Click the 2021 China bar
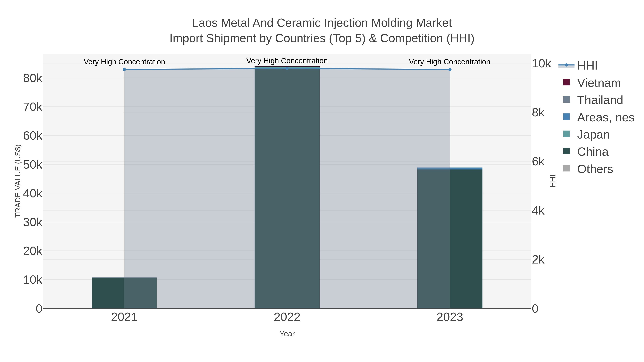This screenshot has height=362, width=644. [x=124, y=293]
